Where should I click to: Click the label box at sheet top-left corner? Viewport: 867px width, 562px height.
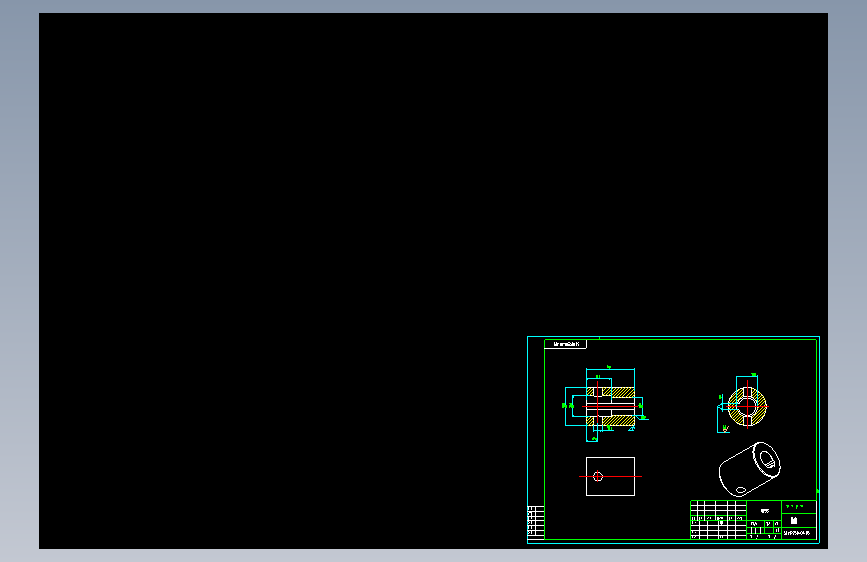click(x=565, y=344)
